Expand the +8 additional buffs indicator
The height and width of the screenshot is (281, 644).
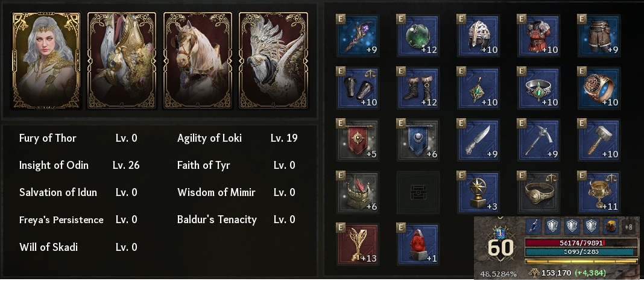tap(627, 227)
